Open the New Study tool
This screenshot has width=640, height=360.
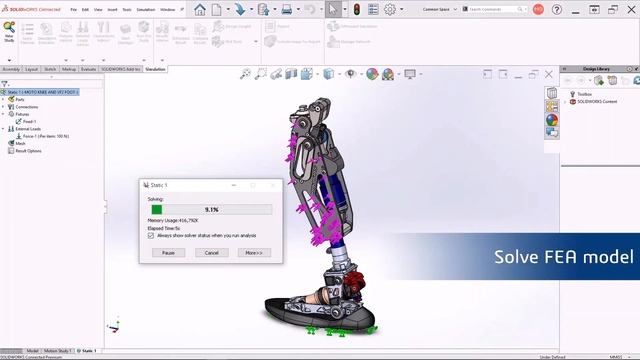tap(9, 32)
